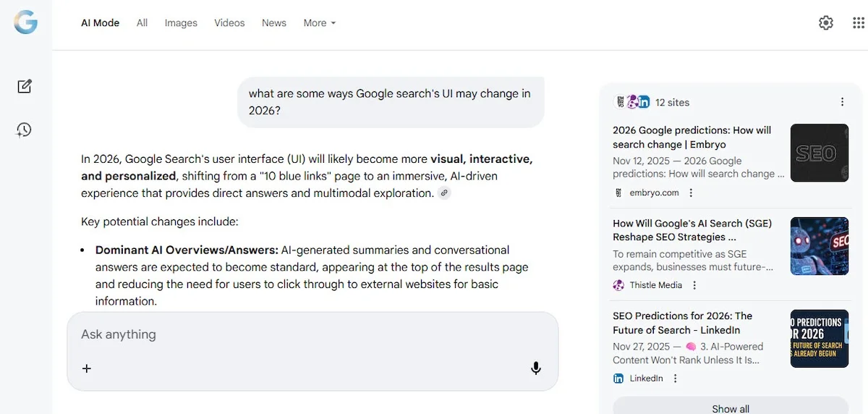Viewport: 868px width, 414px height.
Task: Open the Google apps grid
Action: click(x=859, y=23)
